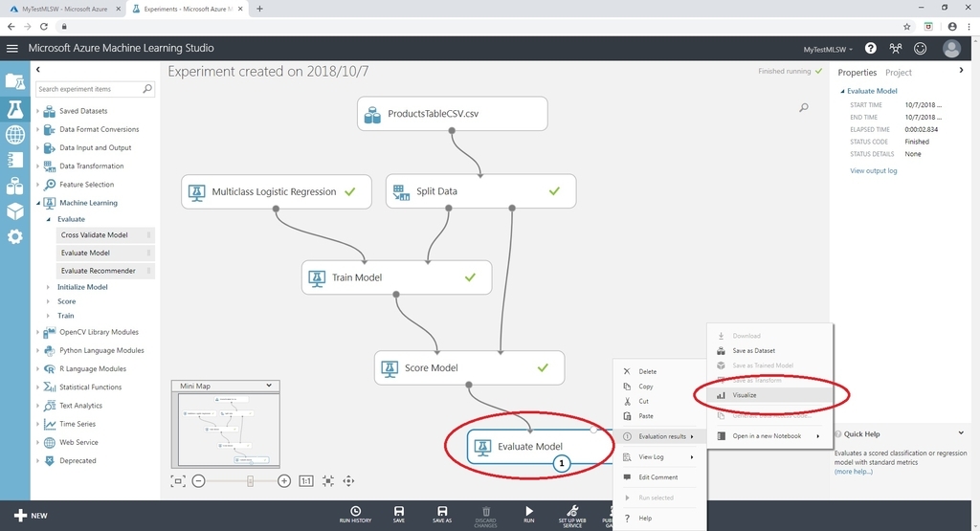The image size is (980, 531).
Task: Select Edit Comment in context menu
Action: click(660, 477)
